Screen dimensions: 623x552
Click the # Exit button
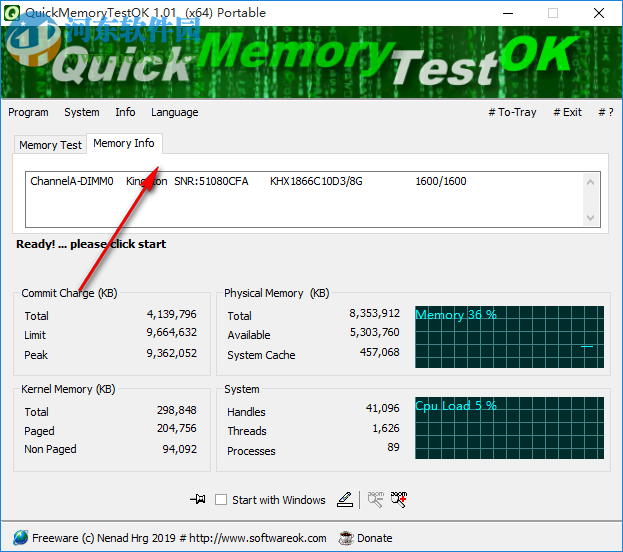567,112
